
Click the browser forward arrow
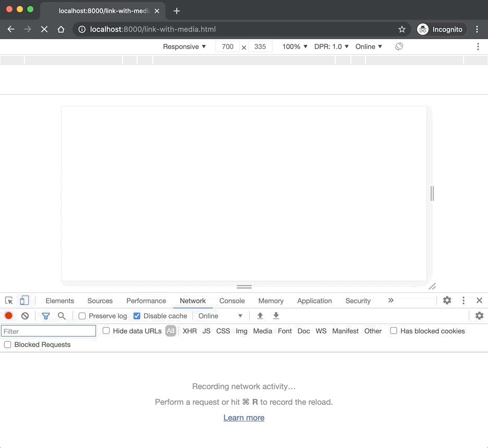pyautogui.click(x=28, y=29)
